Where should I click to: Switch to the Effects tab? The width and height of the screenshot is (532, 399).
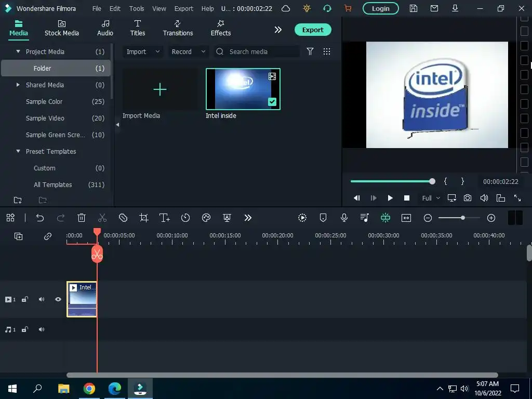point(221,29)
